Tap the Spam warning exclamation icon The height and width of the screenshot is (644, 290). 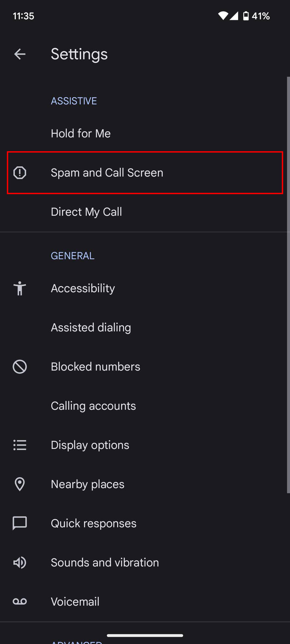[20, 173]
